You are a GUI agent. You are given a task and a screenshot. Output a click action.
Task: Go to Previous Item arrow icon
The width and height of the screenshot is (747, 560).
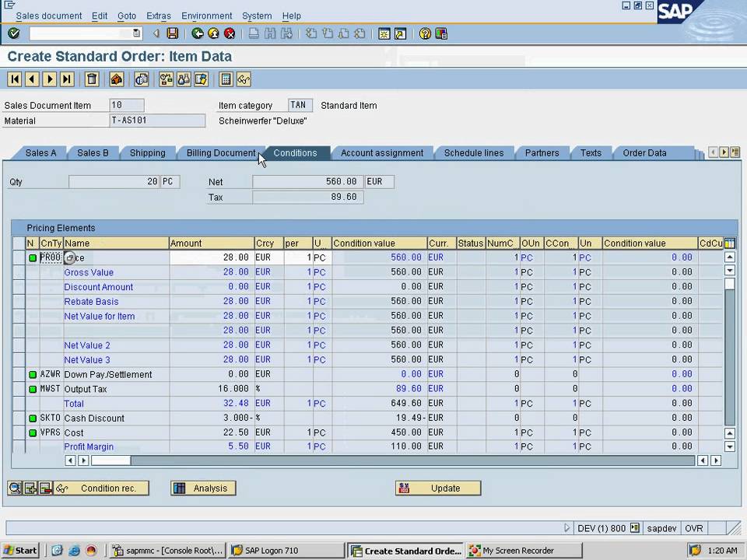point(32,79)
